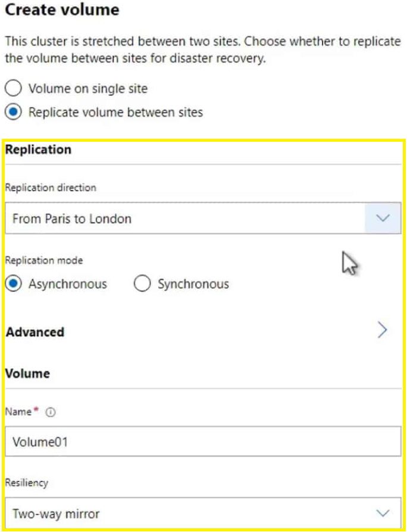Click the down chevron in the Resiliency field
This screenshot has width=407, height=532.
pyautogui.click(x=383, y=513)
